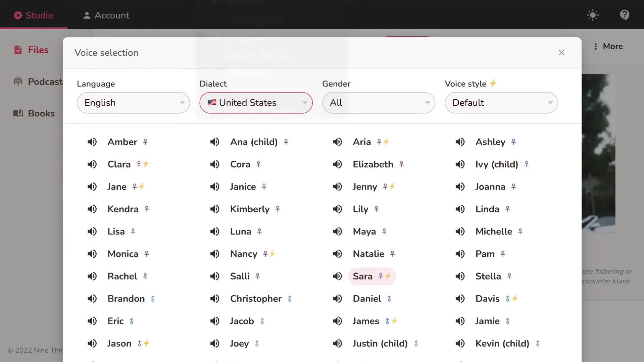Pick the Justin (child) voice
The height and width of the screenshot is (362, 644).
point(380,344)
